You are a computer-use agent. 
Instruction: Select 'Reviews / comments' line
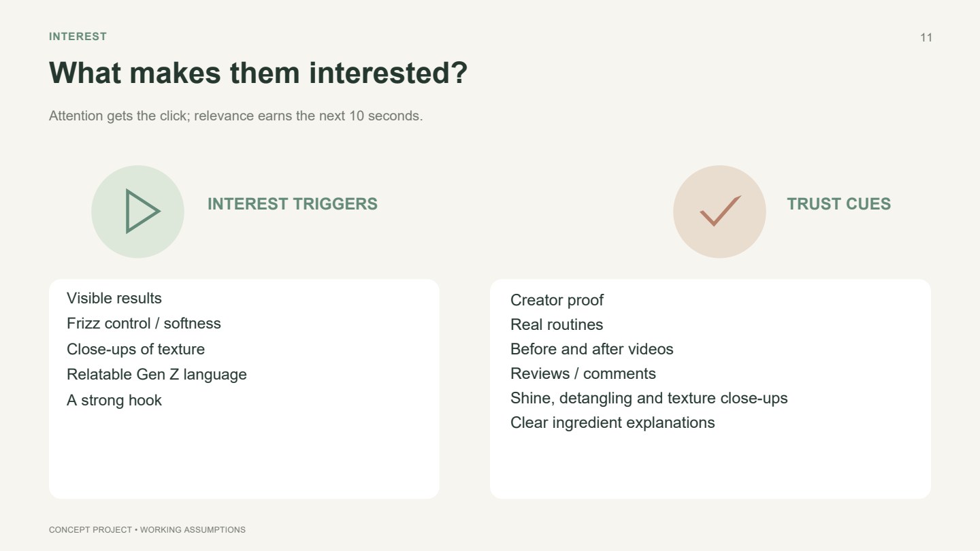point(583,373)
